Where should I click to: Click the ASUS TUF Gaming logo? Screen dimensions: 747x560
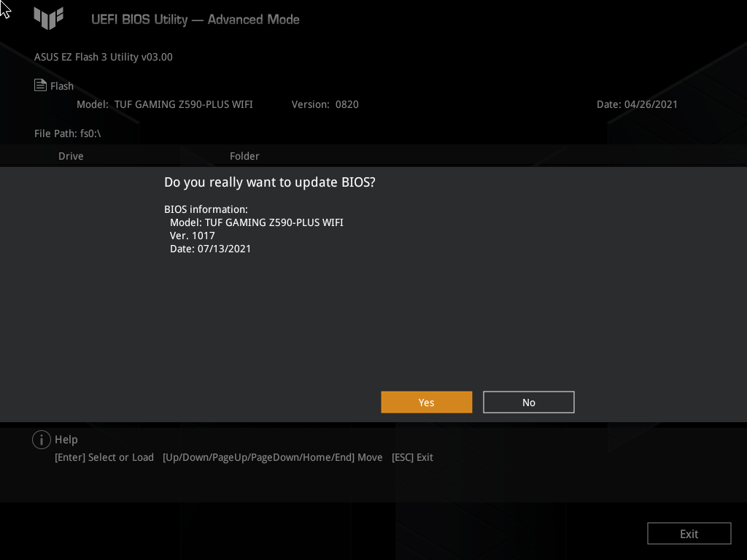(48, 18)
